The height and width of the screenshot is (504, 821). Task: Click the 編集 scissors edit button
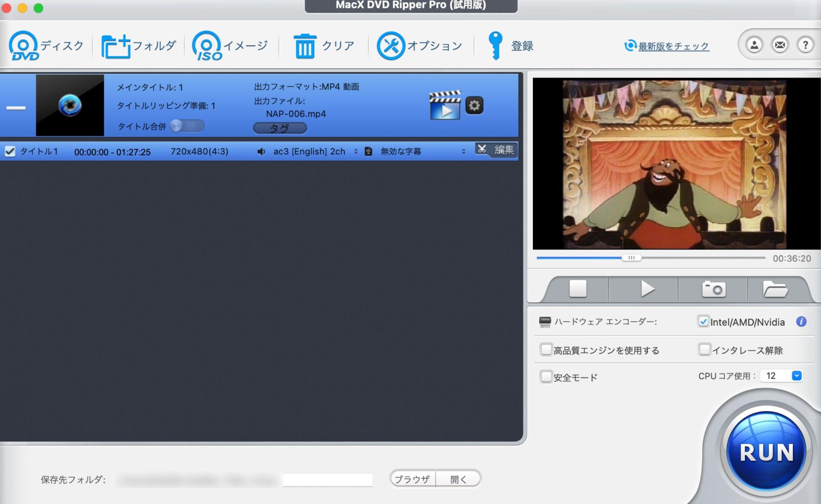coord(496,150)
